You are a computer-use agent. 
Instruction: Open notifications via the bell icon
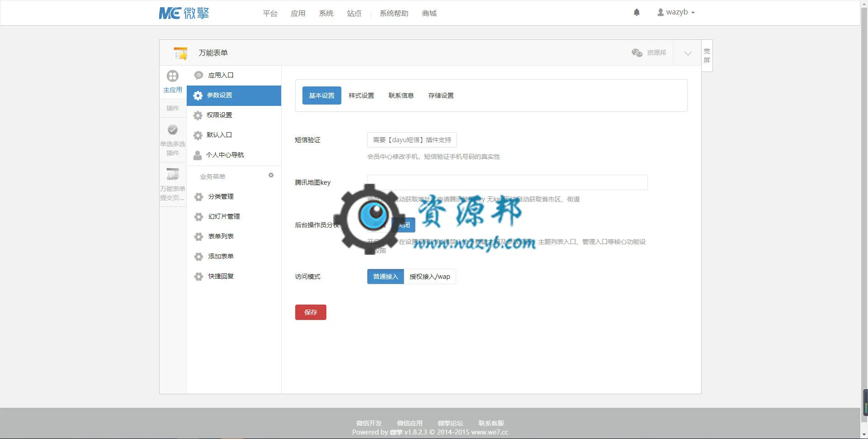[x=637, y=12]
